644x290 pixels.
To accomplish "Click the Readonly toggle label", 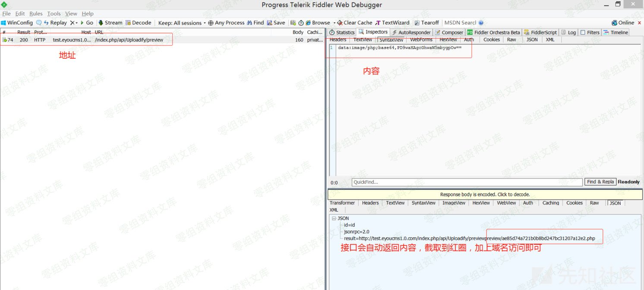I will (628, 182).
